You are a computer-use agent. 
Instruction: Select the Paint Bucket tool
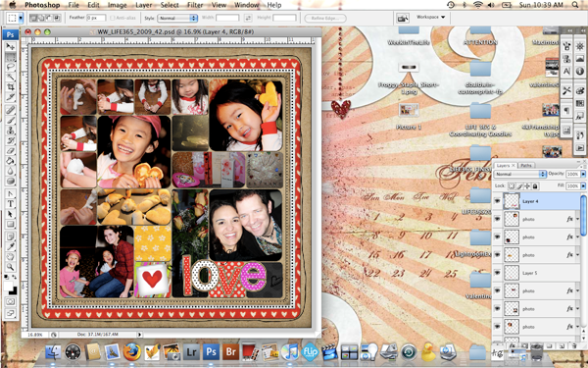pyautogui.click(x=10, y=160)
